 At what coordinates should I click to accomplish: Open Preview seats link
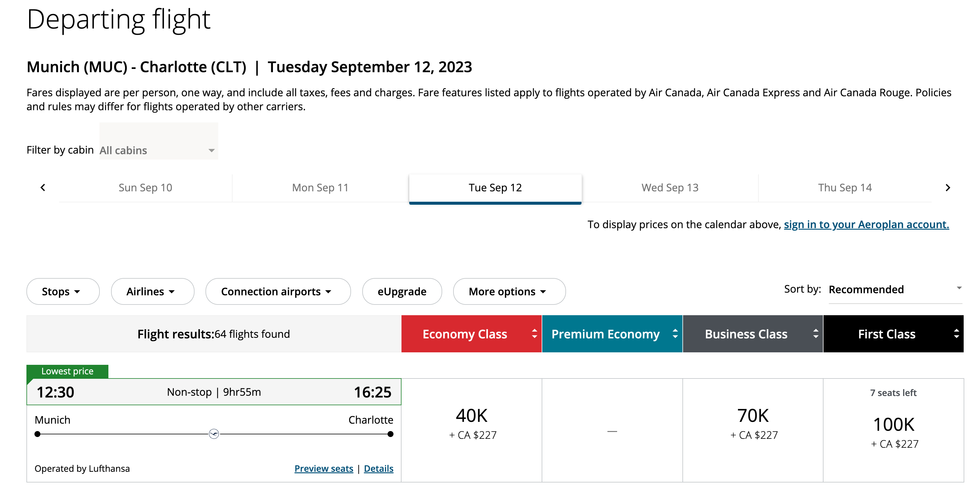[x=323, y=469]
